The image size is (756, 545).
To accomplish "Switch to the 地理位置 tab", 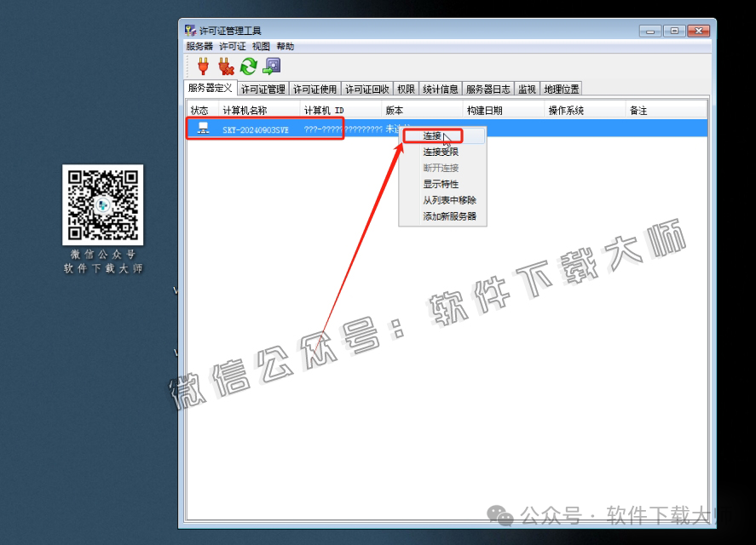I will tap(562, 88).
